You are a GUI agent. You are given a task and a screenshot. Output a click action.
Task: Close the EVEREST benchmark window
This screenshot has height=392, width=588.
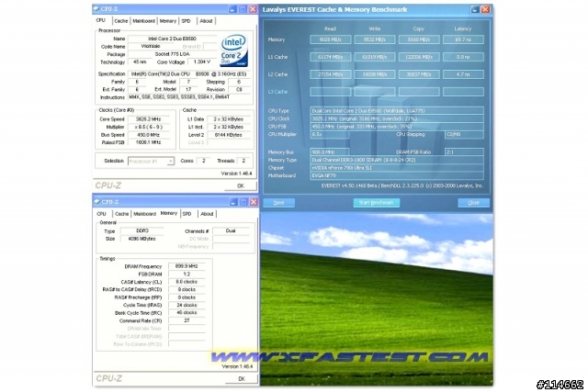point(486,9)
